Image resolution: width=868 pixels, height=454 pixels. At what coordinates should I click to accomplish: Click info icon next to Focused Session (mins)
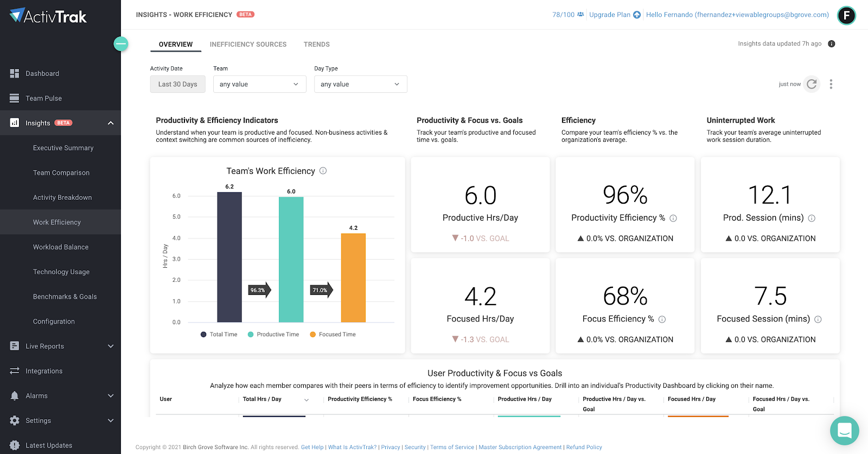tap(818, 319)
